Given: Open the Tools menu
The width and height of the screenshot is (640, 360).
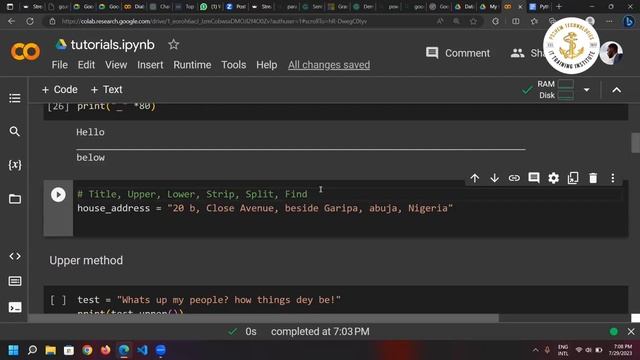Looking at the screenshot, I should point(233,65).
